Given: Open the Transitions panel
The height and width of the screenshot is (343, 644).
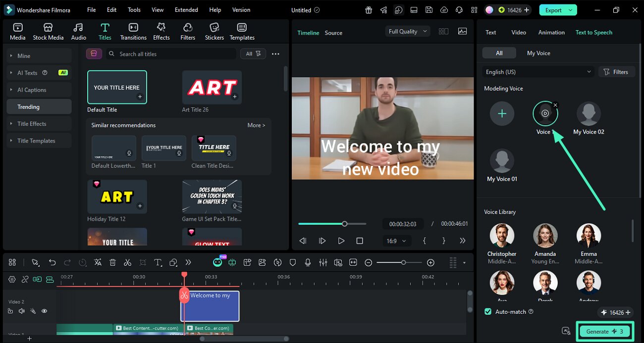Looking at the screenshot, I should point(133,32).
